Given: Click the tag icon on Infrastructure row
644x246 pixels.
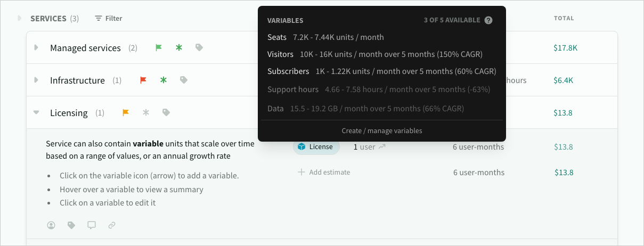Looking at the screenshot, I should point(184,80).
